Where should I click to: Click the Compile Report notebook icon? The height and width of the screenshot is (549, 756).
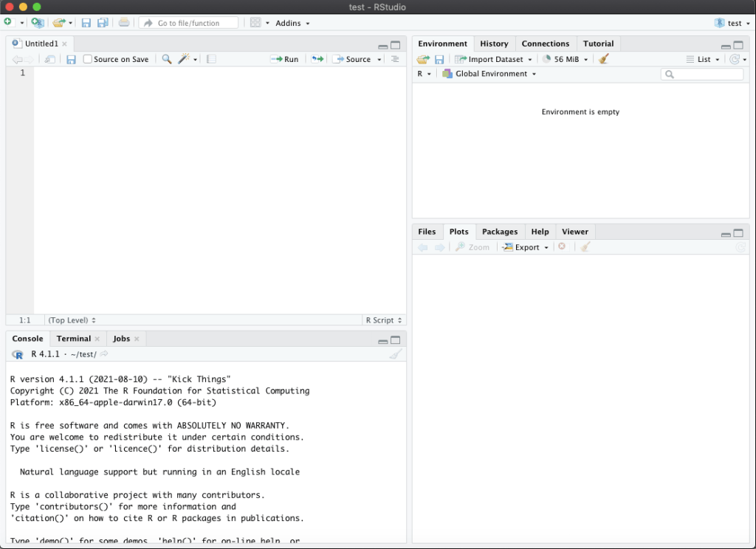click(211, 59)
